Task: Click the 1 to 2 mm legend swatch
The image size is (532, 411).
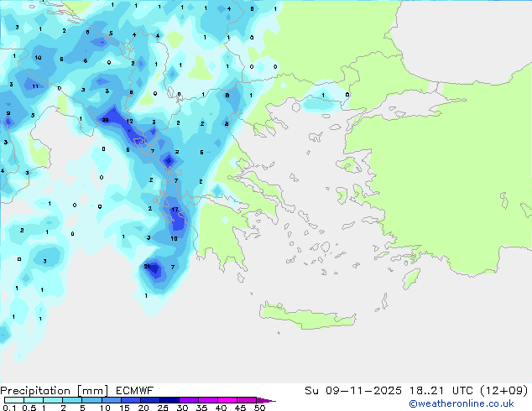Action: 53,400
